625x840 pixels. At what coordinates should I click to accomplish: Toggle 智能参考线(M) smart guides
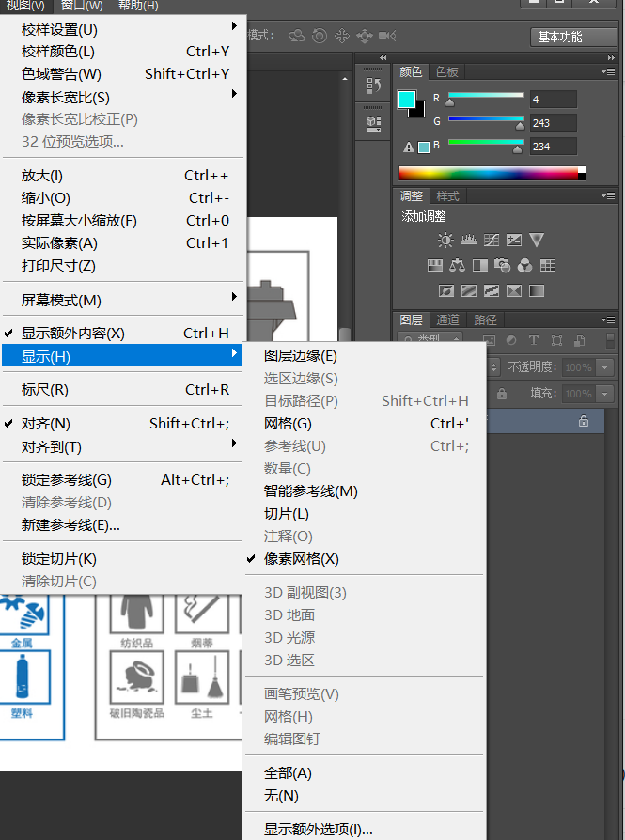tap(365, 491)
